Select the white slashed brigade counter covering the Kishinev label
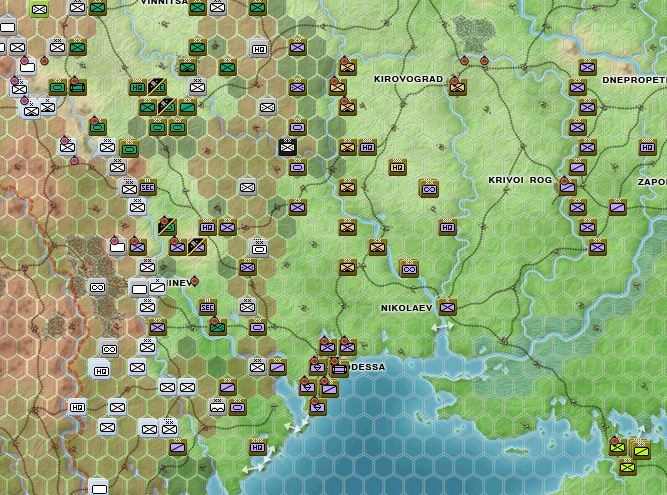The image size is (667, 495). pos(157,287)
